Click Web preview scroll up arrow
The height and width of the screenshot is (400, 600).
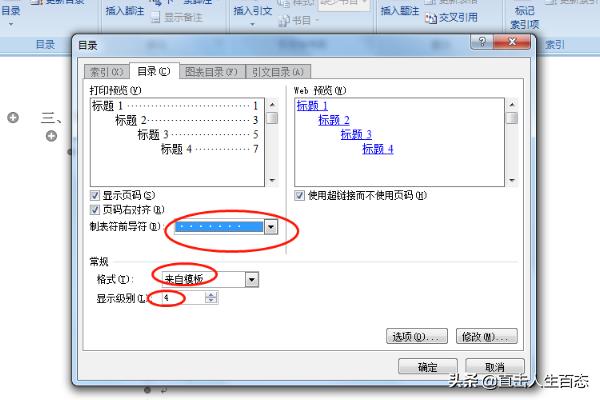tap(512, 104)
